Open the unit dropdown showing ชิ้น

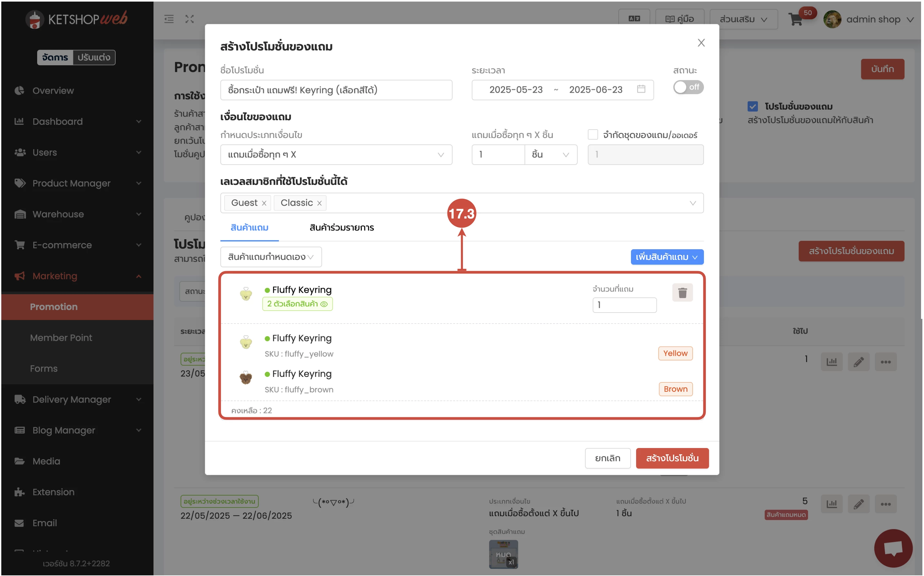[x=551, y=155]
